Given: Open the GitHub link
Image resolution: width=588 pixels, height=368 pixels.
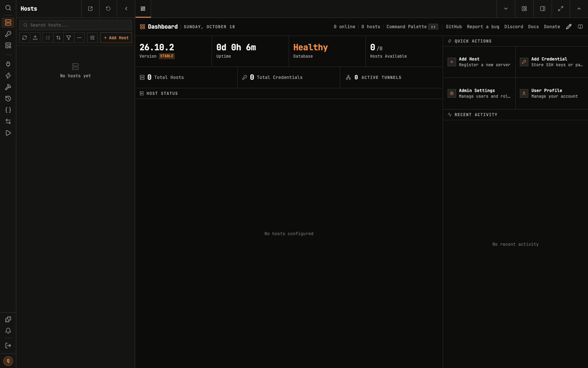Looking at the screenshot, I should click(x=454, y=27).
